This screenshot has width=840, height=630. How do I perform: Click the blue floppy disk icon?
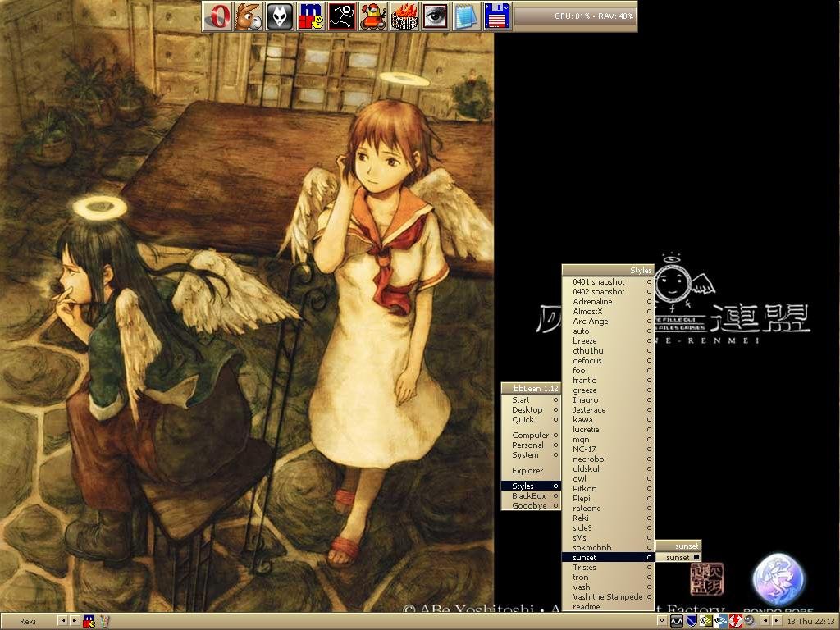click(497, 16)
